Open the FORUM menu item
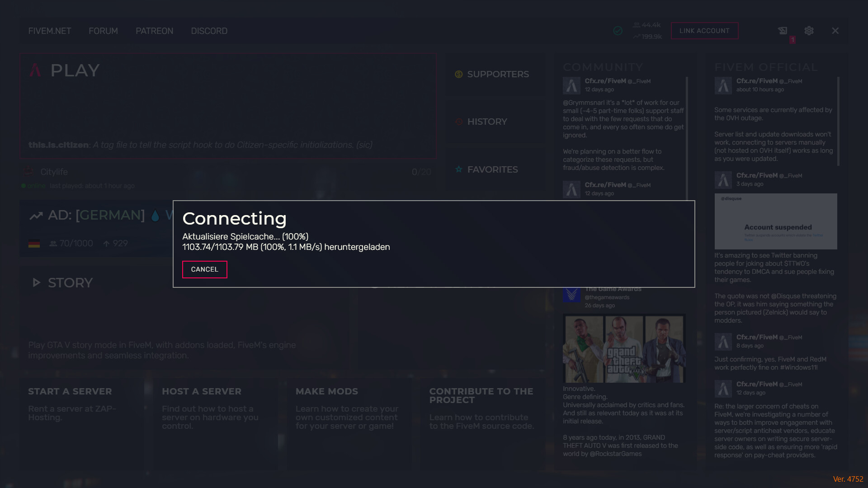This screenshot has width=868, height=488. [103, 31]
